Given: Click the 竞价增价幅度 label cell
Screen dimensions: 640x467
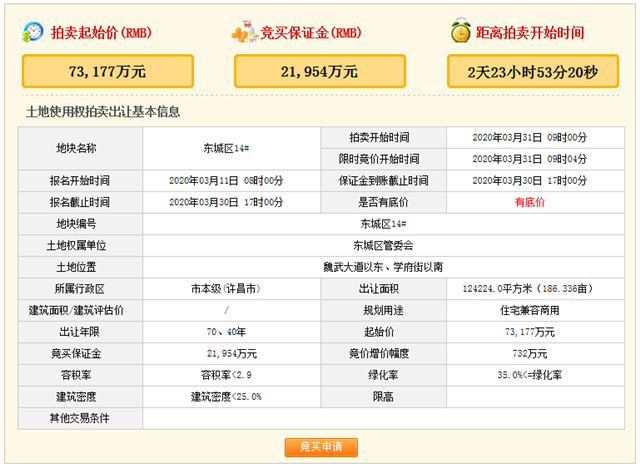Looking at the screenshot, I should click(384, 354).
